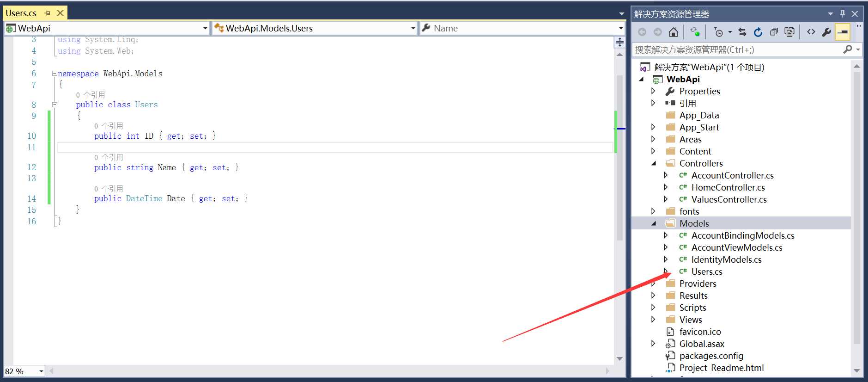Select AccountBindingModels.cs file
The height and width of the screenshot is (382, 868).
tap(743, 235)
